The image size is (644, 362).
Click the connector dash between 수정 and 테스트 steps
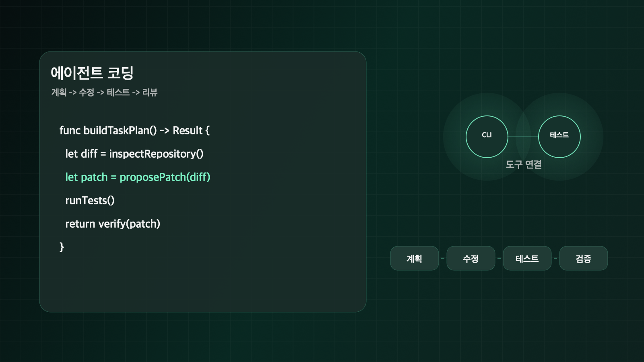tap(499, 258)
